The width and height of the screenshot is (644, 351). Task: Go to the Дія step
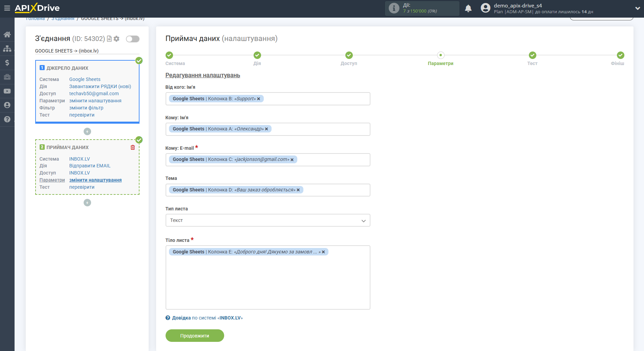257,55
